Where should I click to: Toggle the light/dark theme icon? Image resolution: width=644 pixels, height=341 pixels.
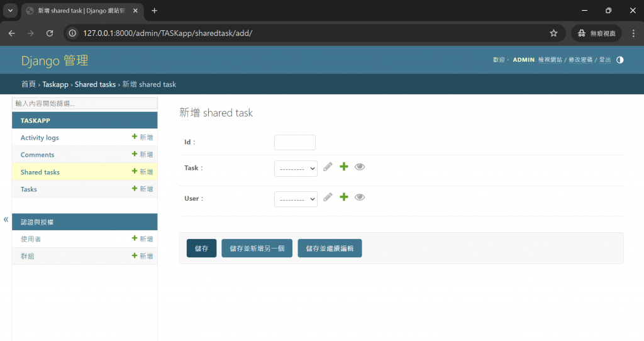619,60
